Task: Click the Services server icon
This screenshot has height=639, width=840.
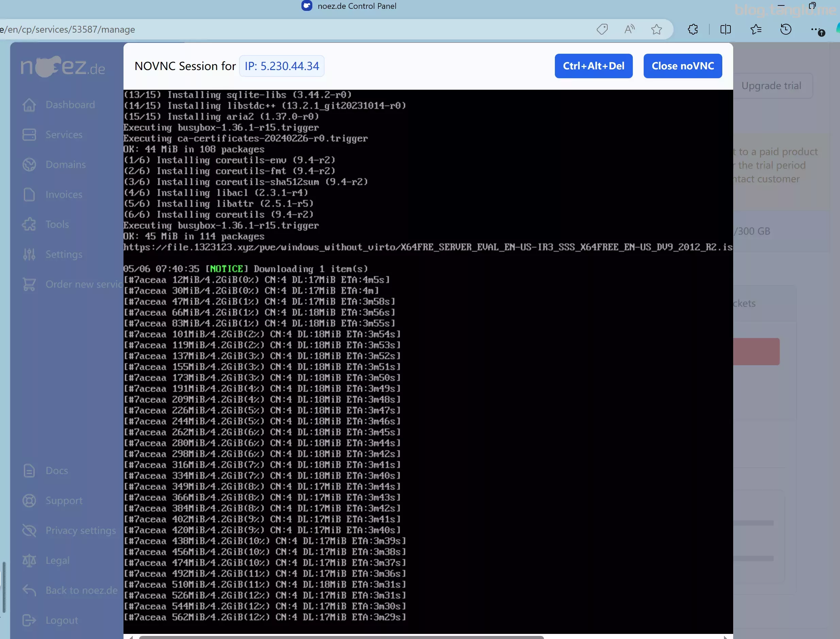Action: click(29, 135)
